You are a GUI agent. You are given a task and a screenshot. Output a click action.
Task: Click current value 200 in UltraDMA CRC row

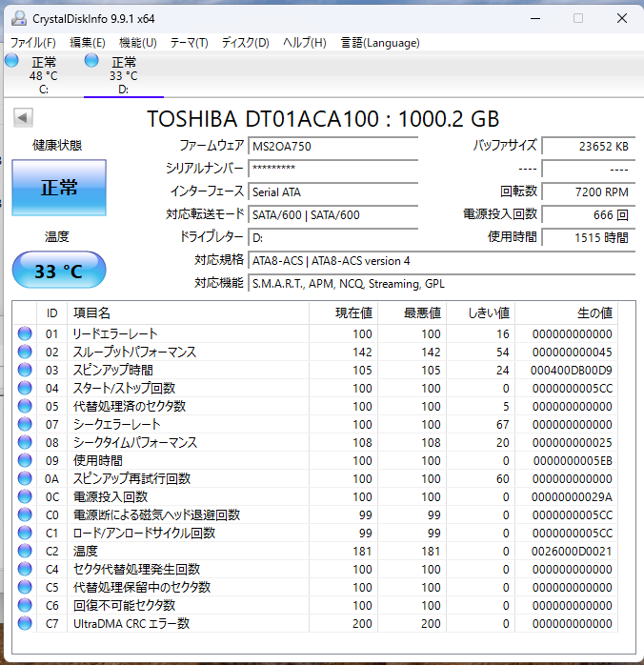pyautogui.click(x=362, y=624)
